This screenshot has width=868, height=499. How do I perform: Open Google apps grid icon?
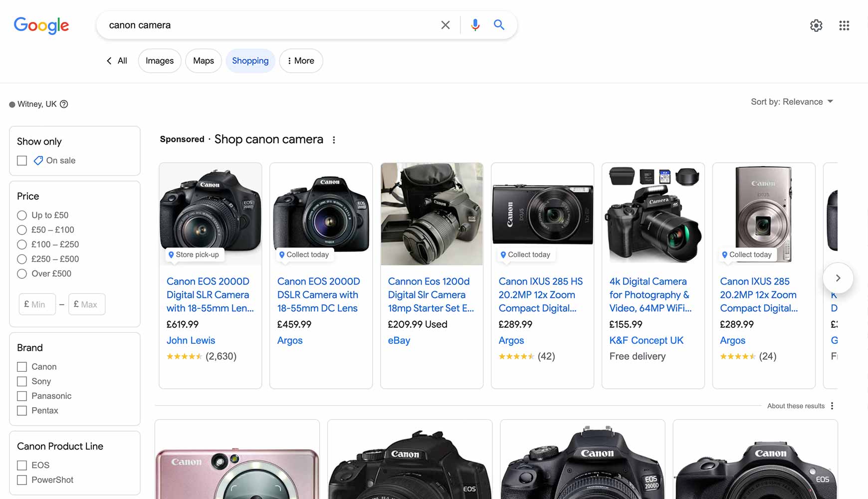[844, 25]
